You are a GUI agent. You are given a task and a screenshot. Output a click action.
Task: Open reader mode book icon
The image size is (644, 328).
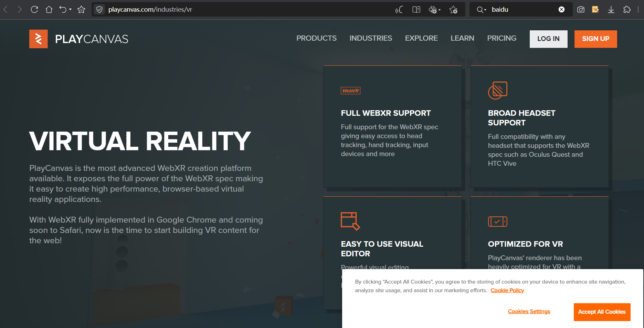tap(416, 10)
